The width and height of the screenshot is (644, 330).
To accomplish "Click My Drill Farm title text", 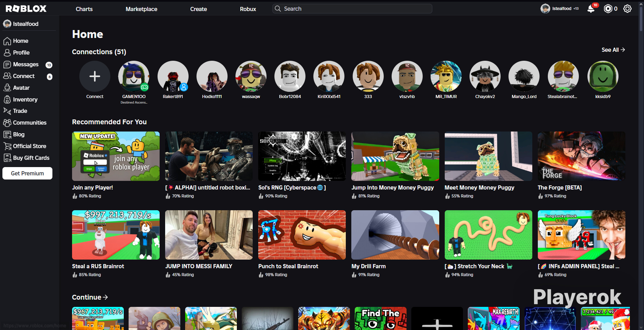I will point(369,266).
